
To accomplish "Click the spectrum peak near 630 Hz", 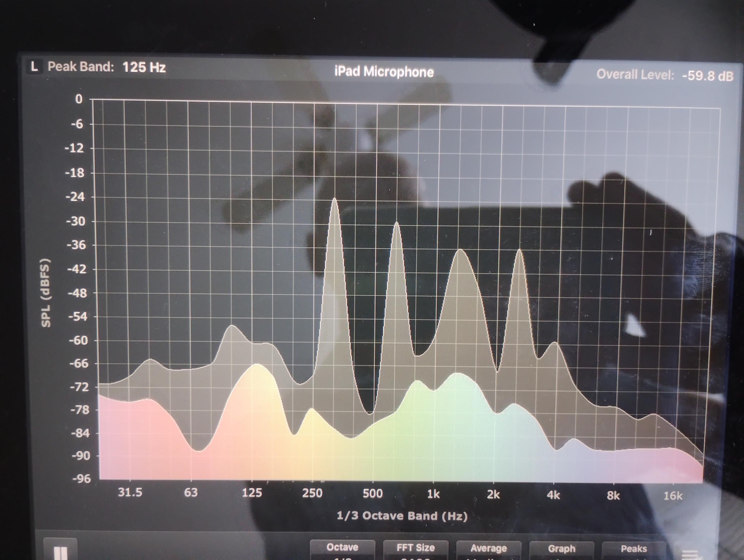I will click(397, 223).
